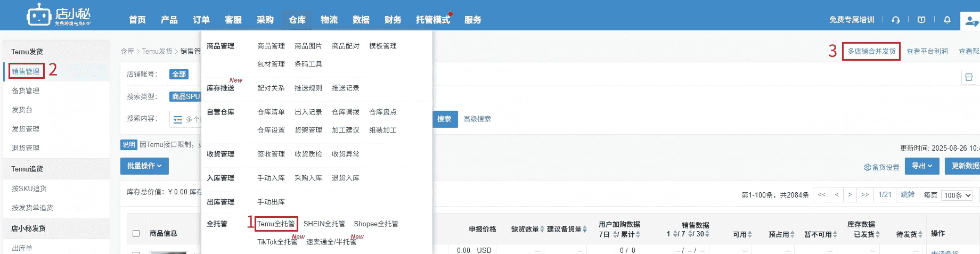
Task: Open the 每页 100条 page size selector
Action: coord(957,195)
